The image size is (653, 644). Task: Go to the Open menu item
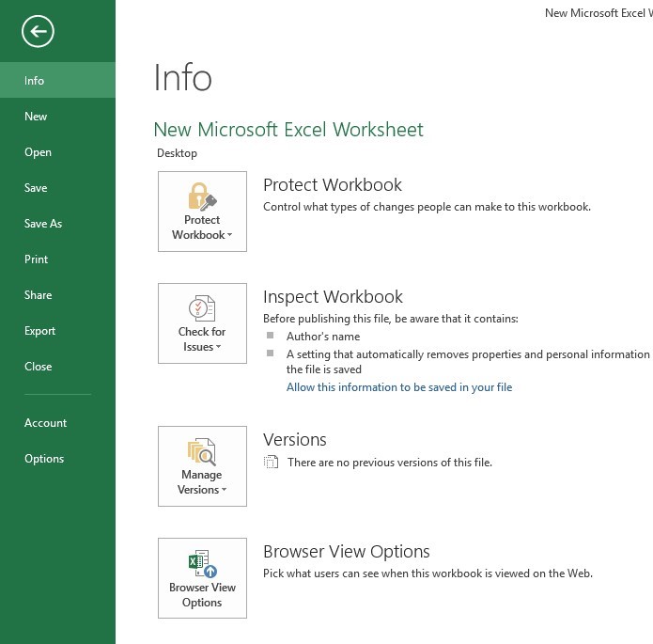click(39, 152)
